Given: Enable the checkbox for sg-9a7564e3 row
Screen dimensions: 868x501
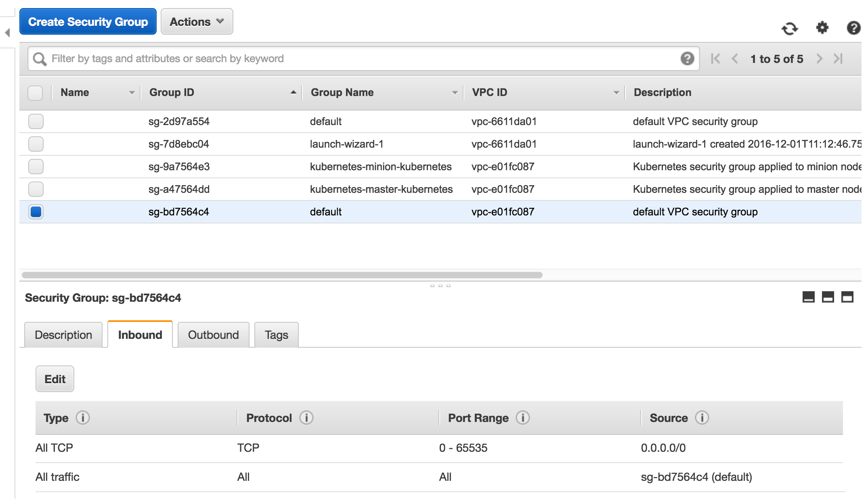Looking at the screenshot, I should point(36,166).
